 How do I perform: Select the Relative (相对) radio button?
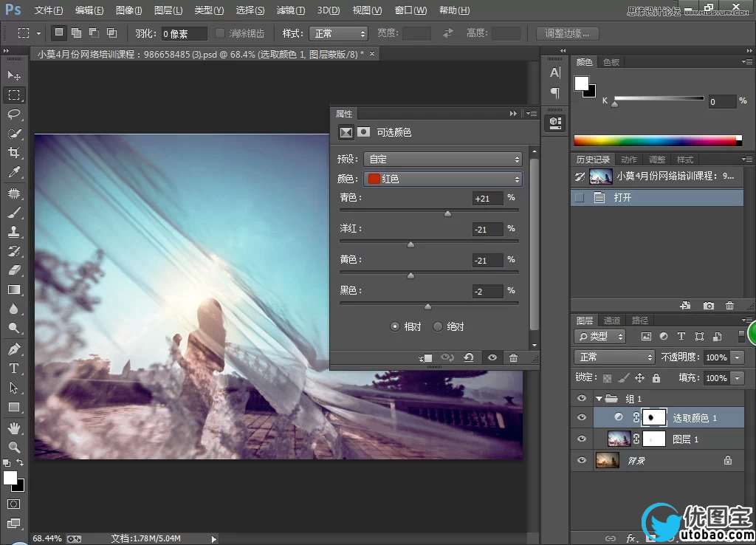point(395,326)
